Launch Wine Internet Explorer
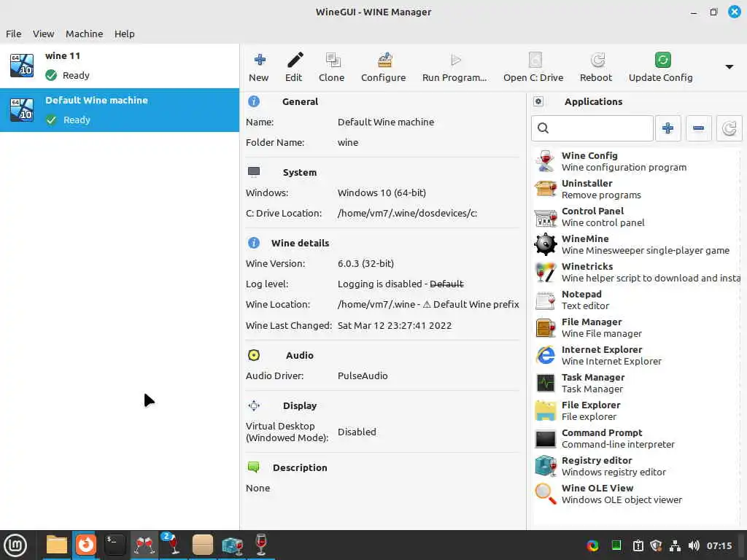747x560 pixels. (x=637, y=355)
